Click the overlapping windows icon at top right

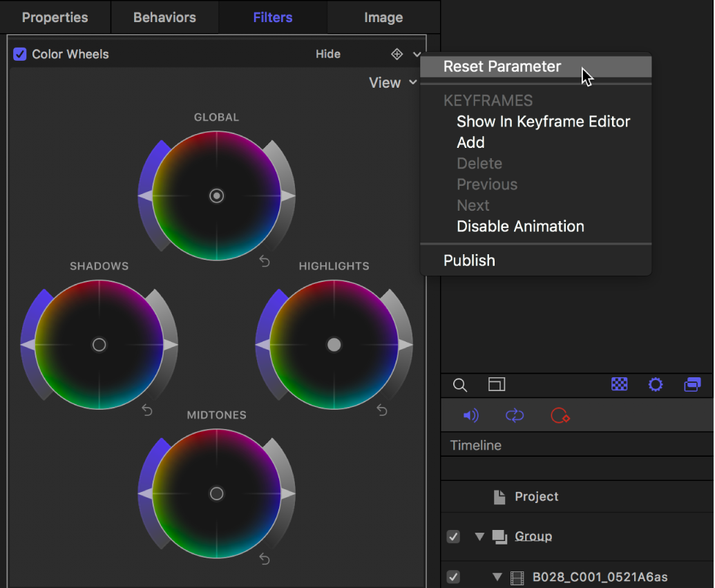[692, 385]
